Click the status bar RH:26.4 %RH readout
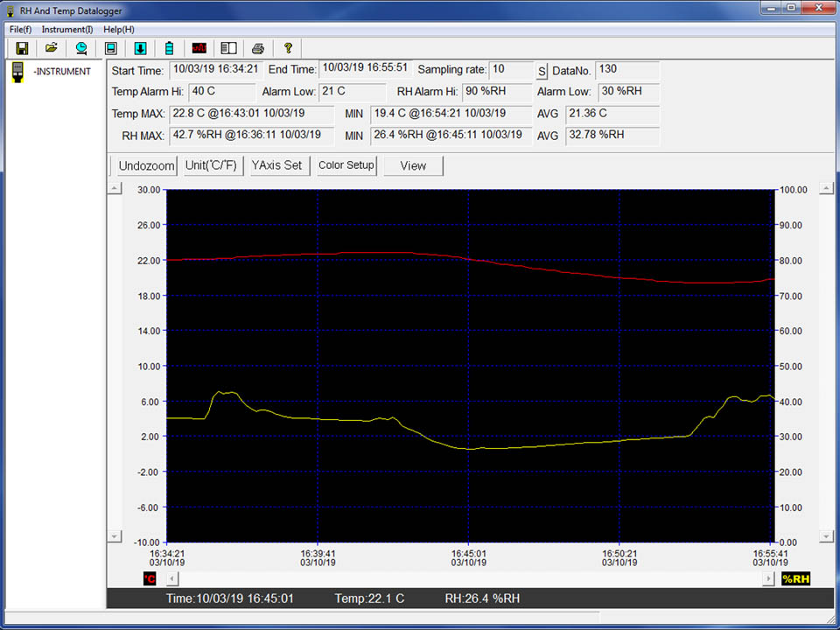The width and height of the screenshot is (840, 630). [x=482, y=598]
